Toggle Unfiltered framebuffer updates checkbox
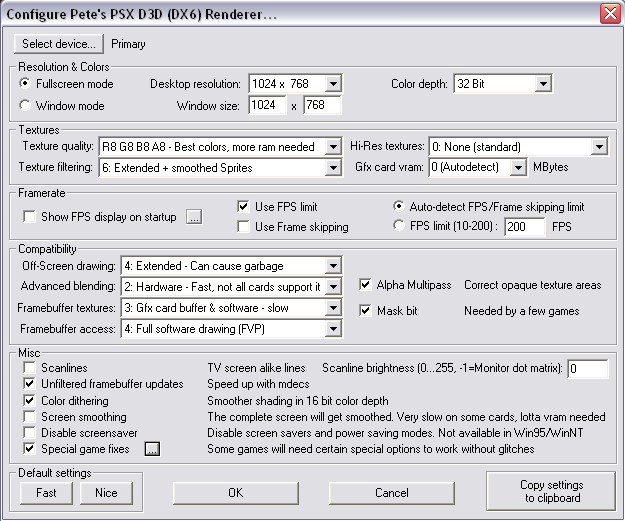This screenshot has height=521, width=625. click(29, 383)
